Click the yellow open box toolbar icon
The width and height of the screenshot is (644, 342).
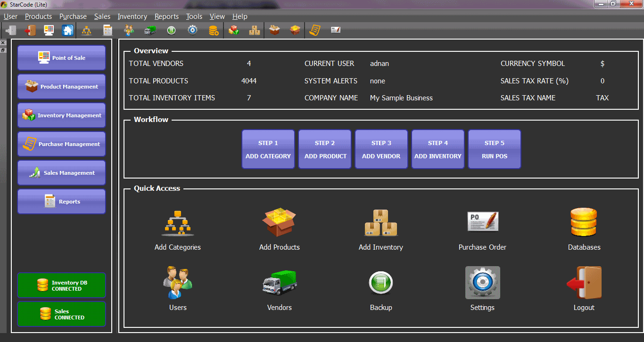(x=295, y=31)
